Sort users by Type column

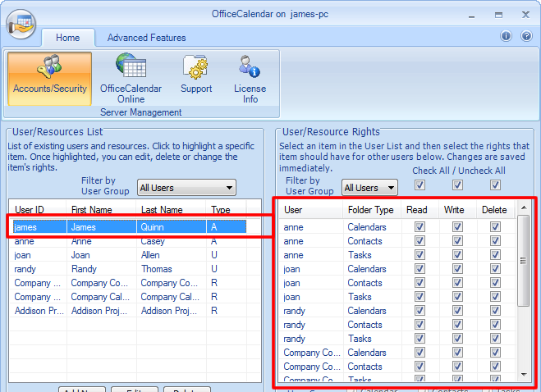click(226, 210)
